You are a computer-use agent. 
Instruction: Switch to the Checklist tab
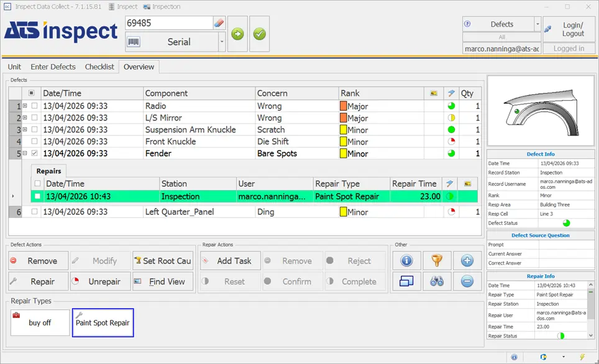pyautogui.click(x=99, y=67)
